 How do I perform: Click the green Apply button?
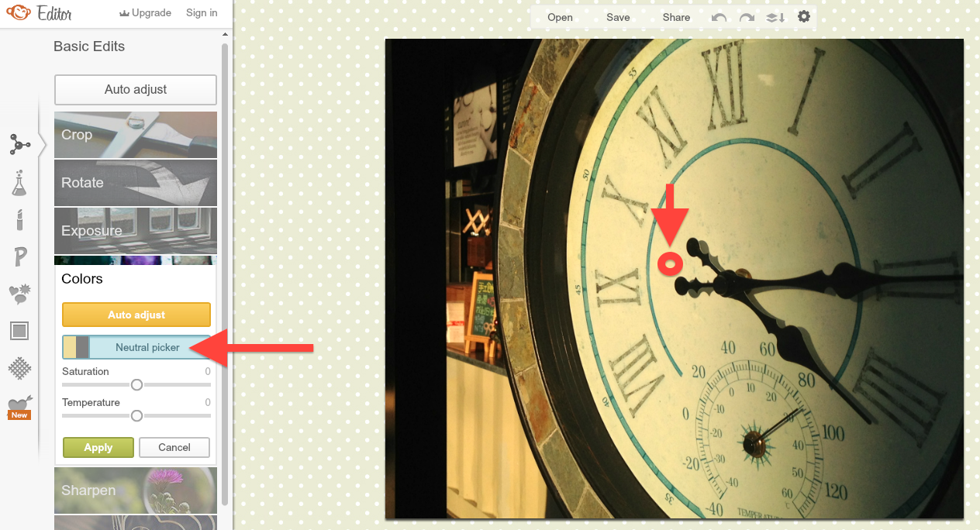98,448
